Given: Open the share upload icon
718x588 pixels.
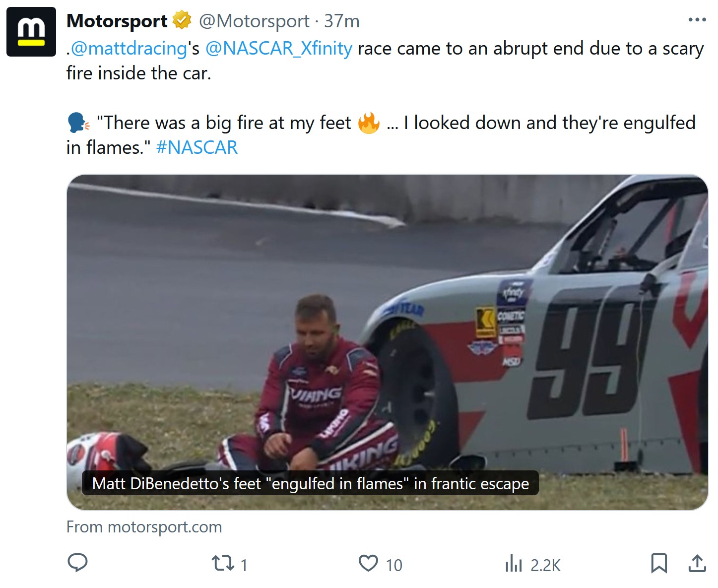Looking at the screenshot, I should point(697,563).
